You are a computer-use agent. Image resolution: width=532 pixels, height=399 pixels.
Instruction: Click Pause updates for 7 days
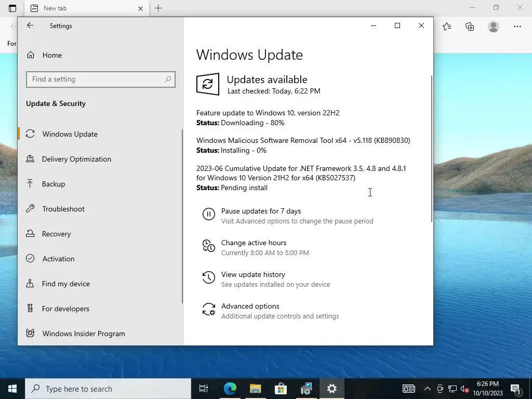(261, 211)
